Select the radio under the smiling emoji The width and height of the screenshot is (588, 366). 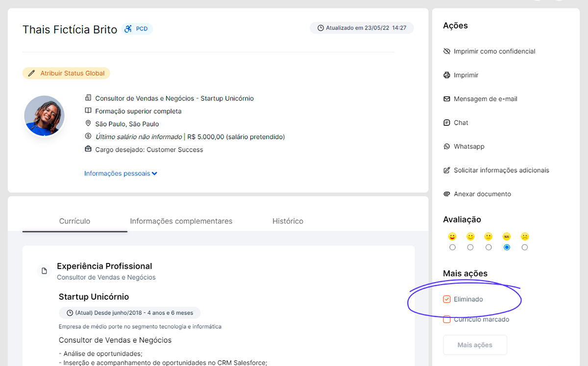point(470,247)
